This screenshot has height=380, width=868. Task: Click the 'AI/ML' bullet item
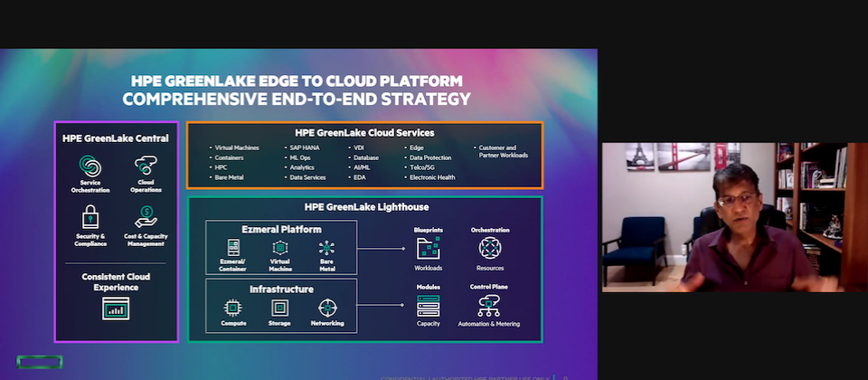tap(363, 167)
